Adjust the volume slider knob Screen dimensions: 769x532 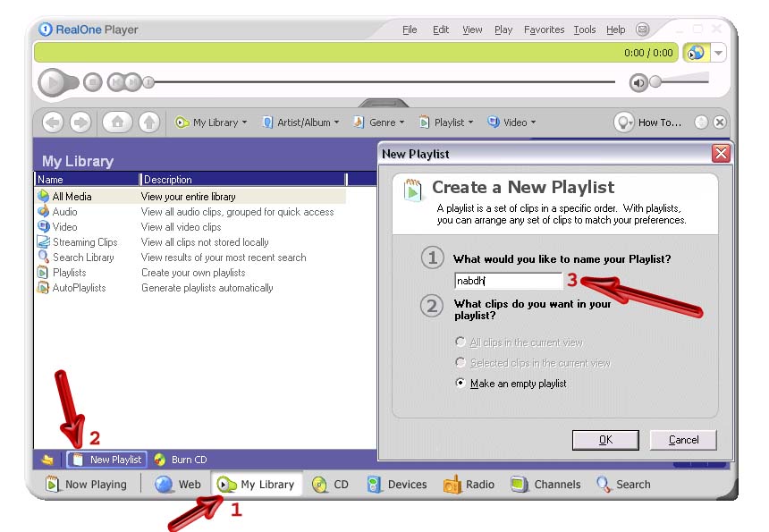[655, 82]
